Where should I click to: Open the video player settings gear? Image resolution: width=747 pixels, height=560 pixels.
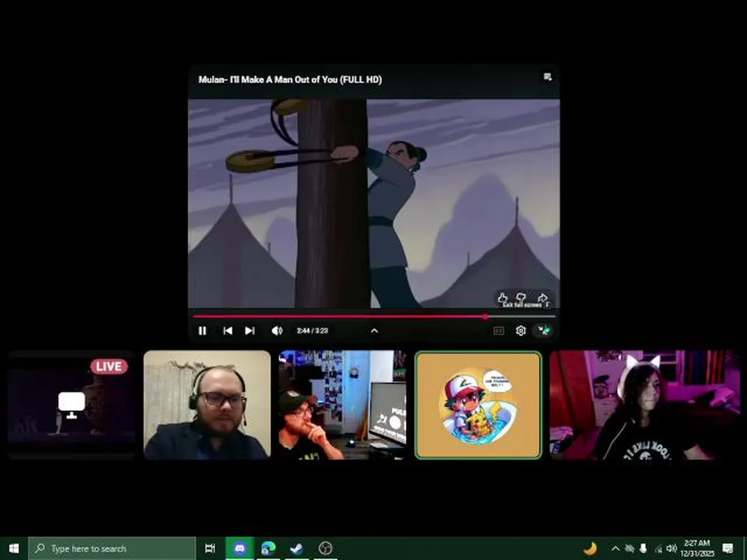pos(521,331)
